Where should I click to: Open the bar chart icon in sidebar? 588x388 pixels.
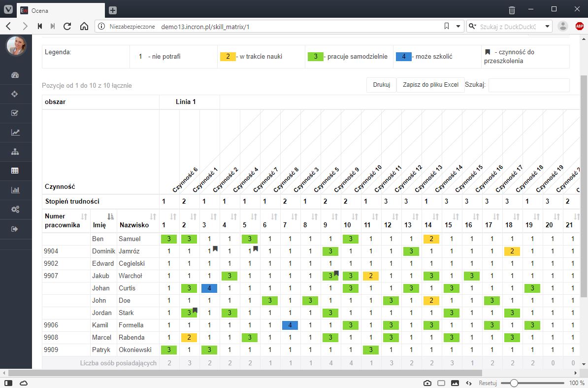point(15,190)
